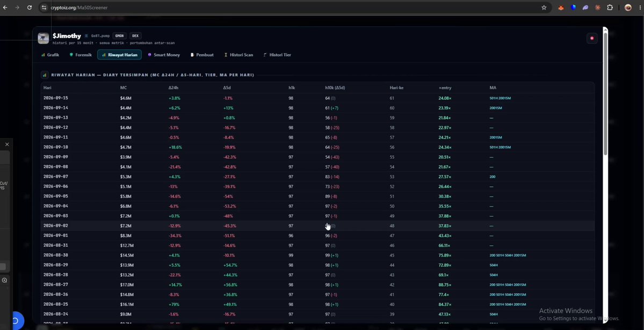Click the 2026-09-07 date cell

tap(56, 177)
